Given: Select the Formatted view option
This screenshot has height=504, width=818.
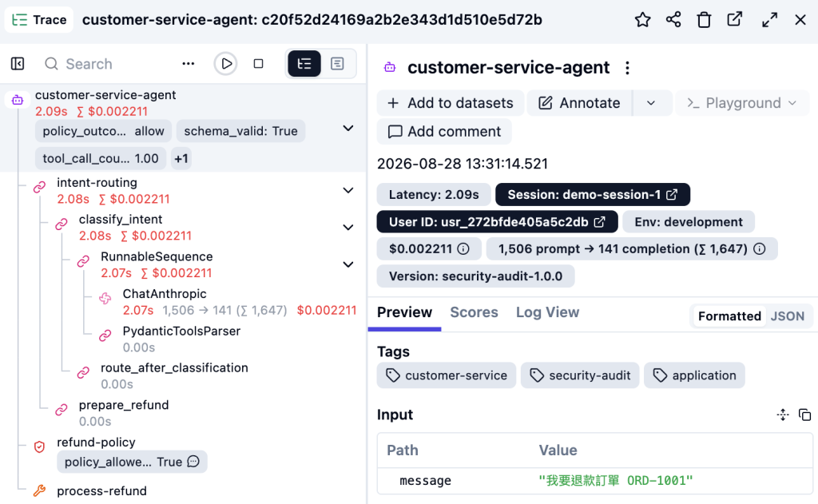Looking at the screenshot, I should pos(729,316).
